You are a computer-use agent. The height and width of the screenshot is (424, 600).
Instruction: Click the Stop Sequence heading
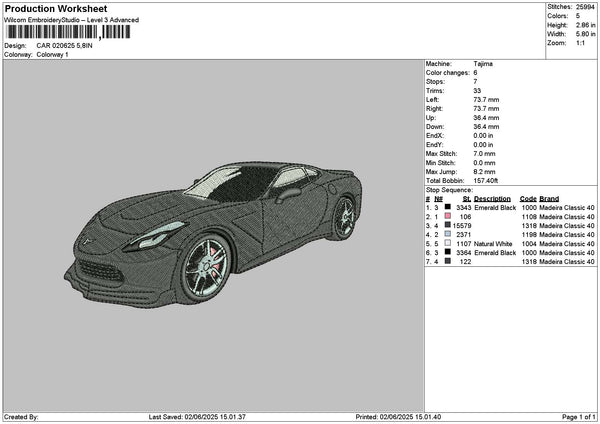(x=449, y=190)
